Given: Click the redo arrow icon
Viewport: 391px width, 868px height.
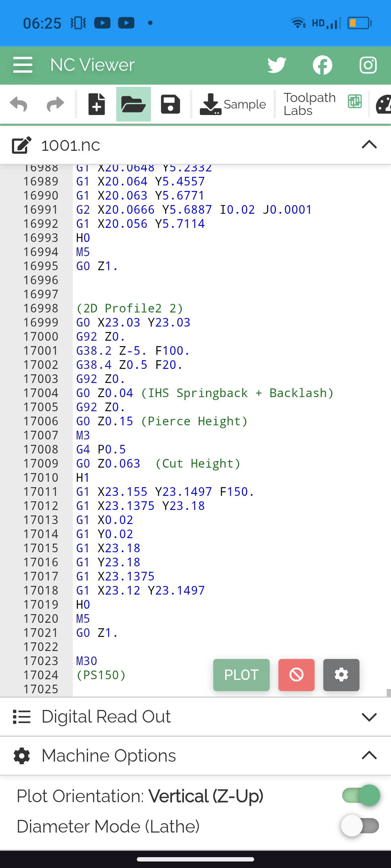Looking at the screenshot, I should coord(55,105).
